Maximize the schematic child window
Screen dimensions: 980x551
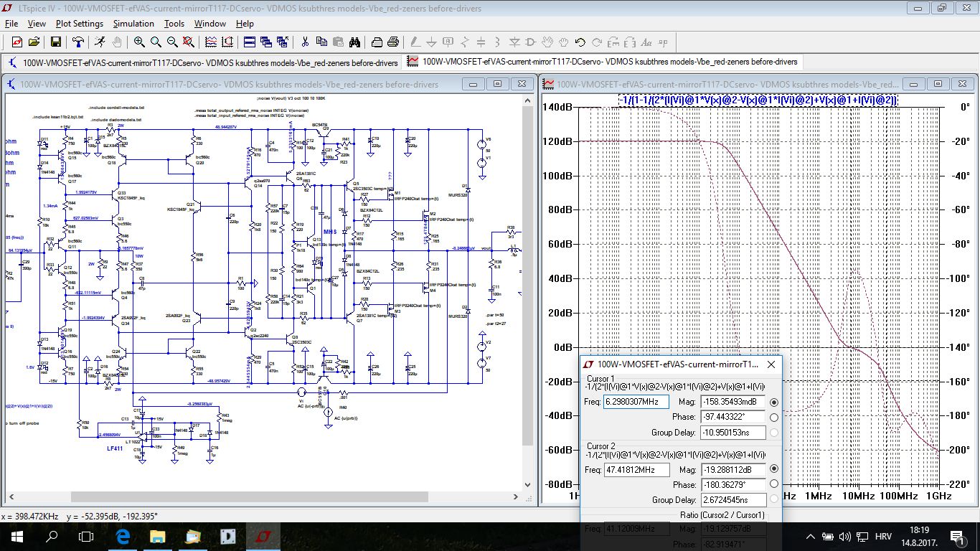tap(496, 84)
